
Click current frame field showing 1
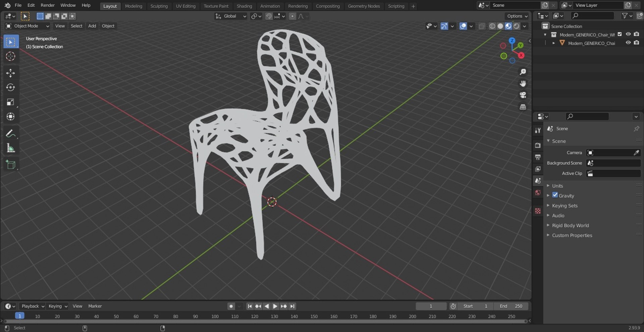(x=431, y=306)
